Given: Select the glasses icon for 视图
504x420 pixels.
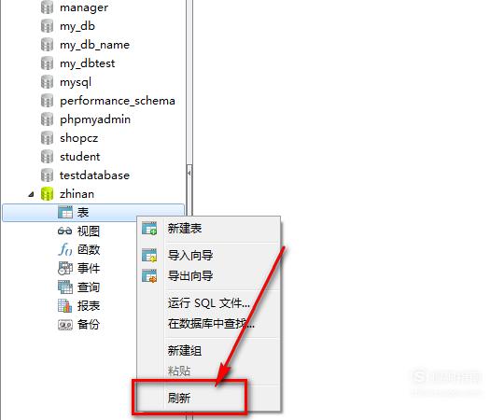Looking at the screenshot, I should point(64,231).
